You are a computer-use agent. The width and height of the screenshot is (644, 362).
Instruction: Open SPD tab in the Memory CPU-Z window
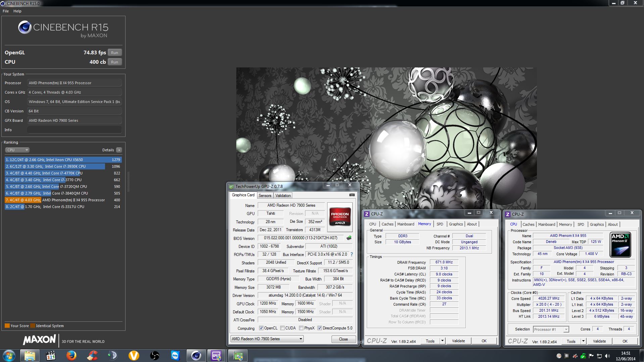coord(440,224)
